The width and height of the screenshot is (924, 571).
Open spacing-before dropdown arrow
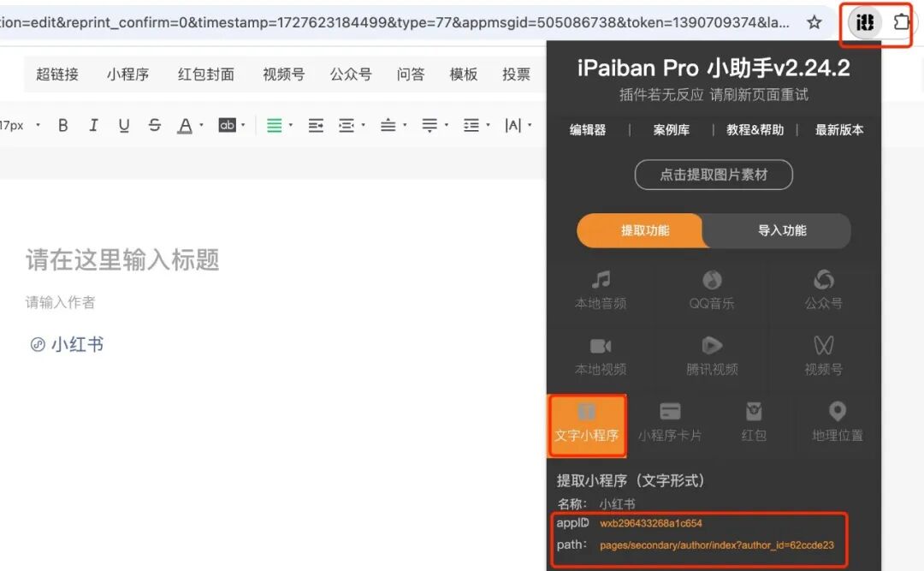point(405,125)
